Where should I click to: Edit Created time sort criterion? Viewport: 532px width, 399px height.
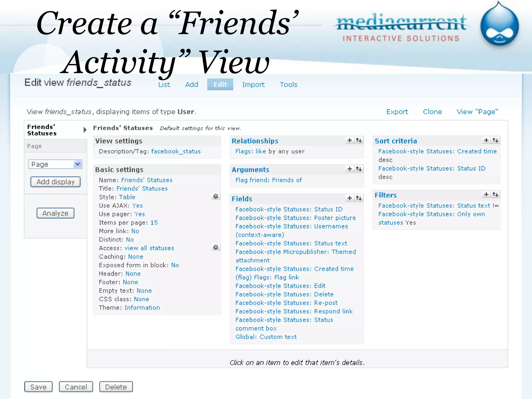[437, 151]
